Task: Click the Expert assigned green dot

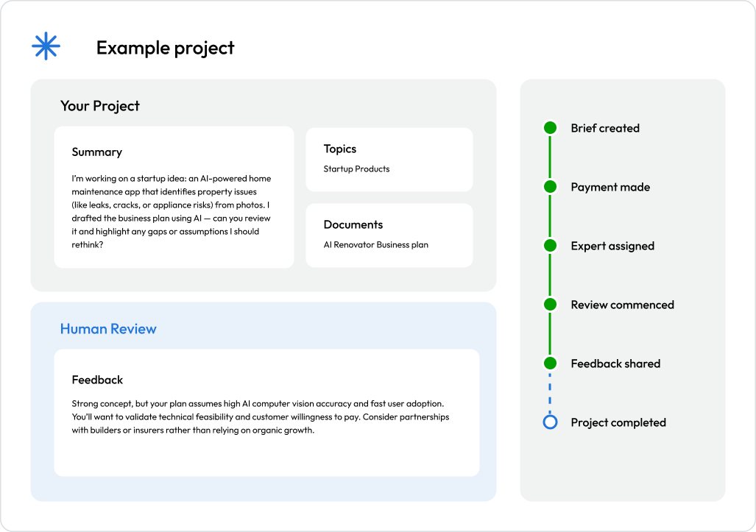Action: [x=549, y=246]
